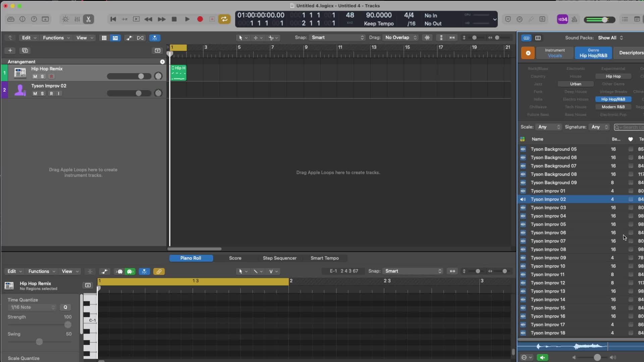The width and height of the screenshot is (644, 362).
Task: Open the Drag No Overlap dropdown
Action: [401, 38]
